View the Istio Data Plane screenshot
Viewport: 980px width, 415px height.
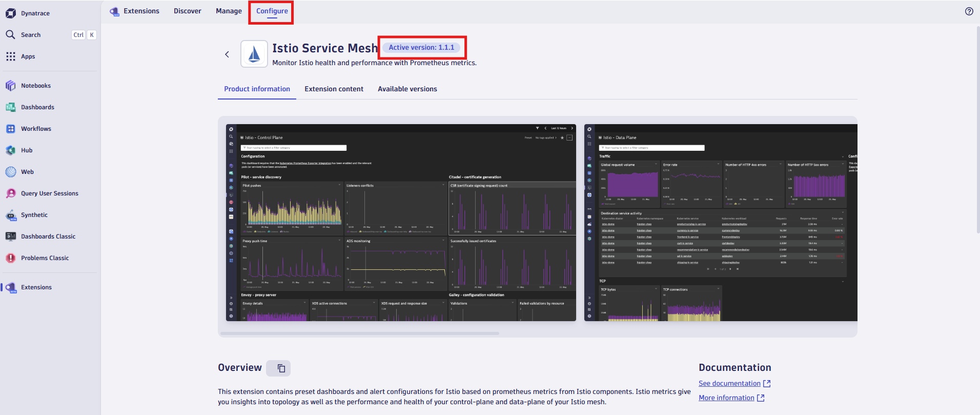721,223
